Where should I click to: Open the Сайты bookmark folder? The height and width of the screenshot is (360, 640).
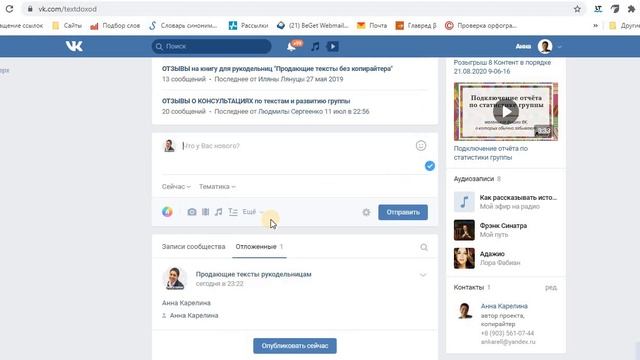pos(67,25)
